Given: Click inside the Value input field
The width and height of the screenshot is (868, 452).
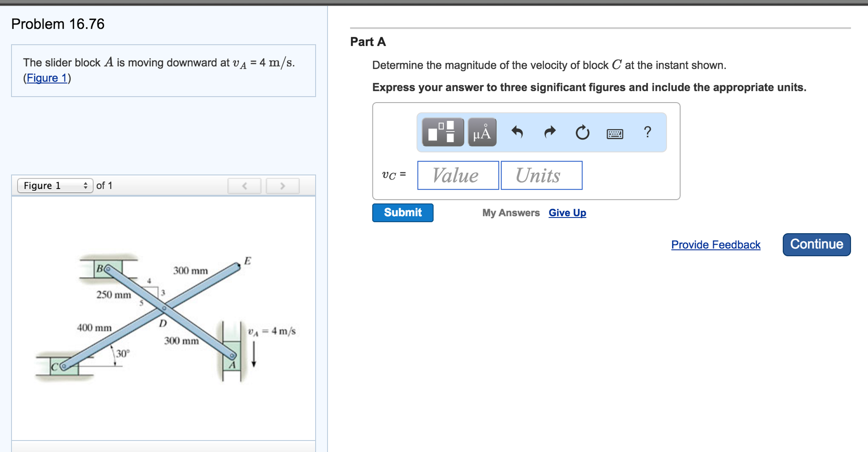Looking at the screenshot, I should [x=457, y=175].
